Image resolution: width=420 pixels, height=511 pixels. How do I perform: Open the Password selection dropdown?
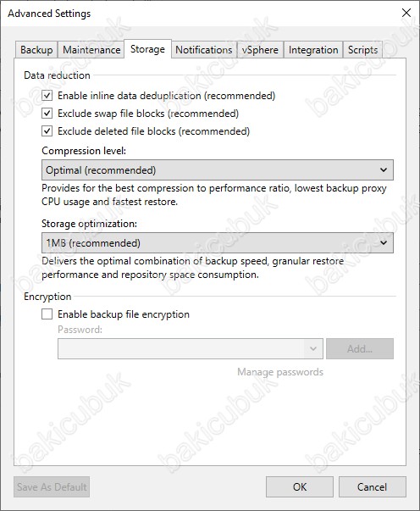pyautogui.click(x=191, y=348)
